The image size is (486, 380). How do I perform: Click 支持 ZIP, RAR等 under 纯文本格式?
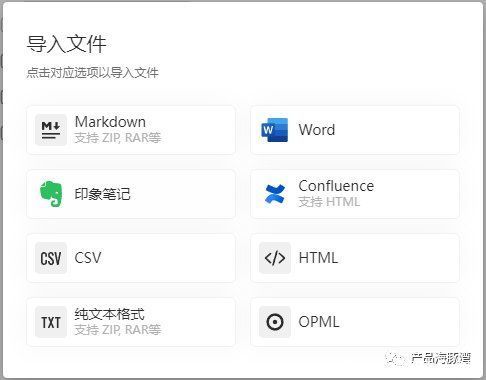(118, 330)
